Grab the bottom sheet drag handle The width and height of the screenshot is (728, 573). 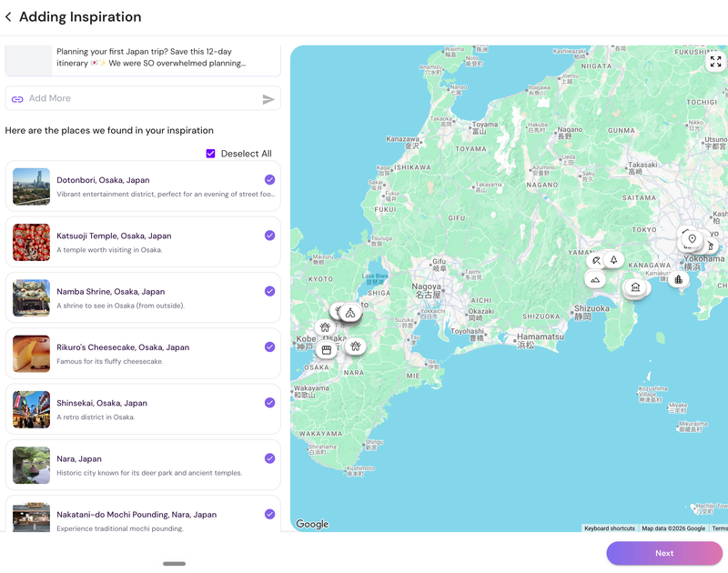174,564
